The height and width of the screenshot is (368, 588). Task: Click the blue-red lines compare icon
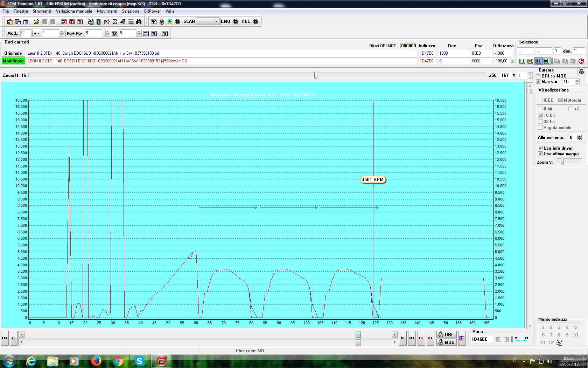[462, 338]
